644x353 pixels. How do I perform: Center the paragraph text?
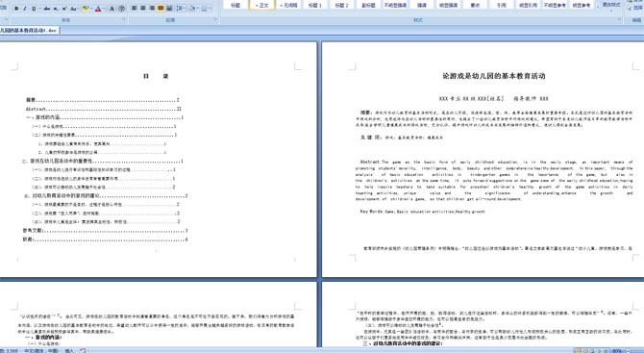[143, 9]
